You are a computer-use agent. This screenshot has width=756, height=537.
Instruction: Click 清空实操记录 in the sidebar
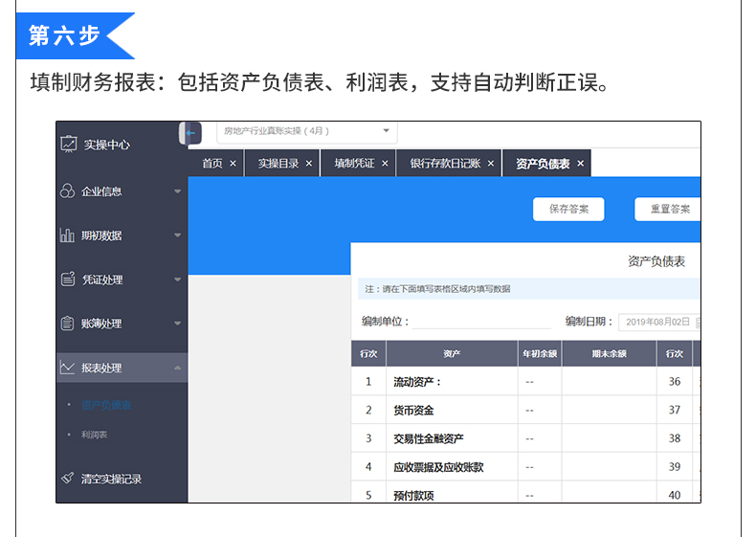[111, 480]
